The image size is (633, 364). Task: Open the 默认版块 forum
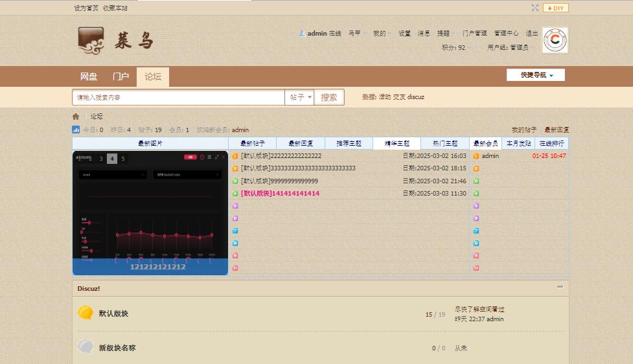113,313
